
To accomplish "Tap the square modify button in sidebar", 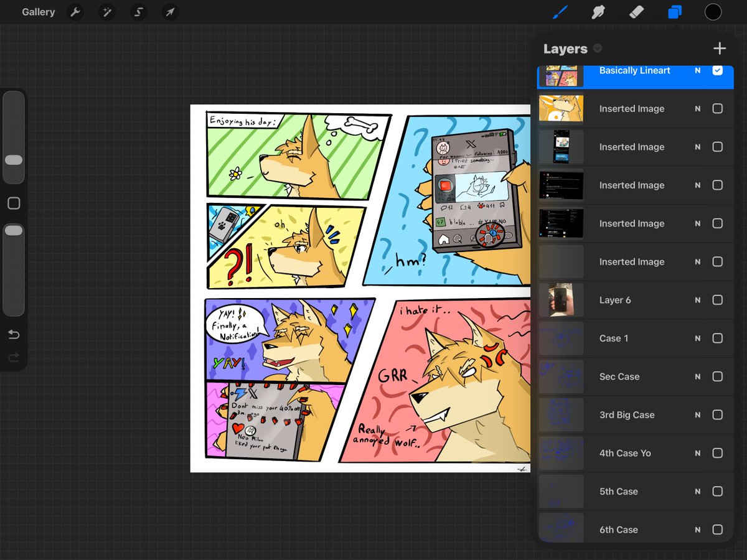I will point(14,203).
